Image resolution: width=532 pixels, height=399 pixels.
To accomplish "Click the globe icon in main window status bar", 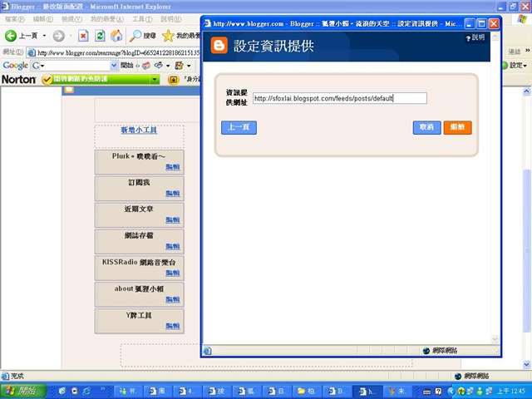I will [x=458, y=376].
